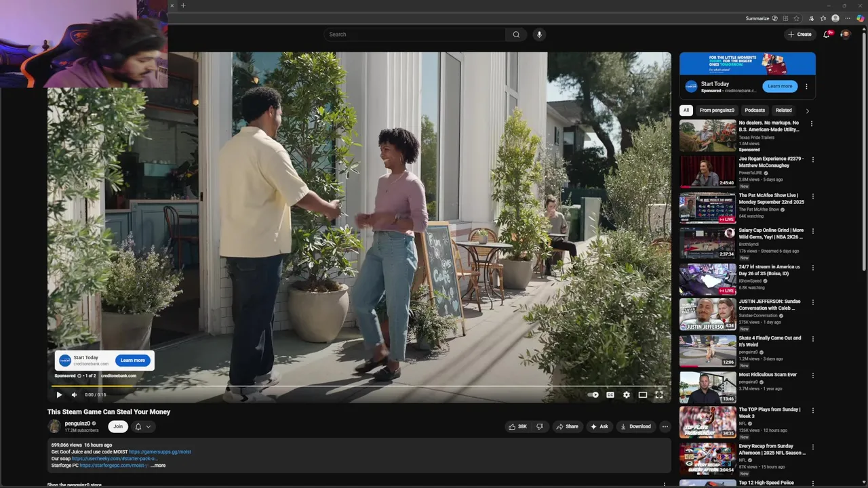The image size is (868, 488).
Task: Open options for the sidebar Start Today ad
Action: [806, 87]
